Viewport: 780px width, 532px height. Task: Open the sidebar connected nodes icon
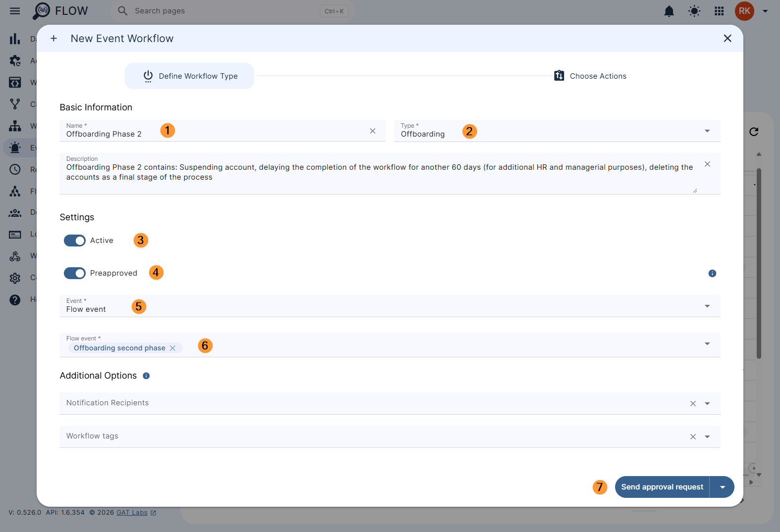click(15, 191)
